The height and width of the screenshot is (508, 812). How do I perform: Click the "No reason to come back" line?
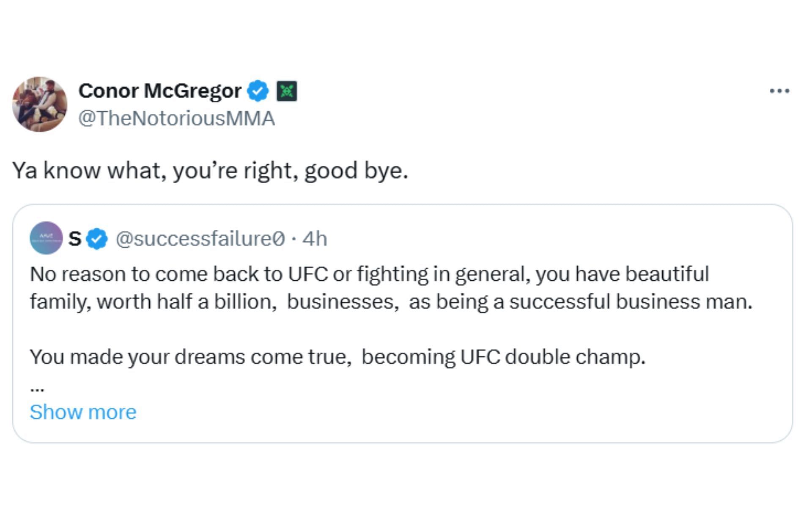point(369,274)
